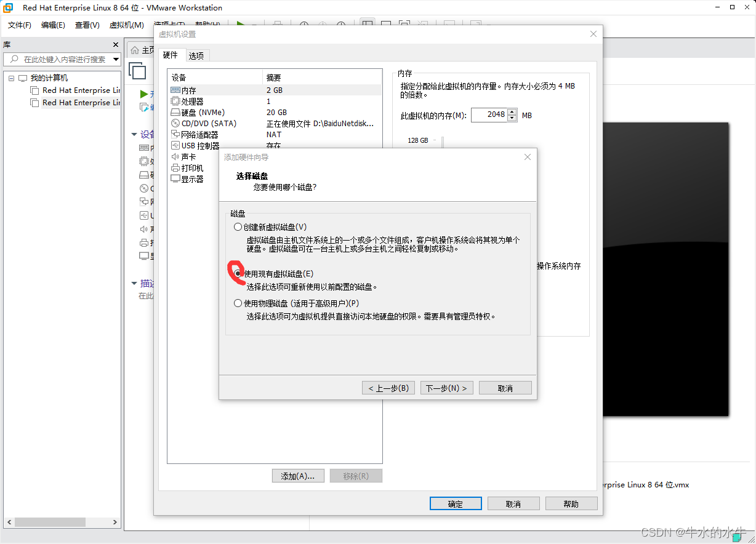Select 使用现有虚拟磁盘(E) radio option

[238, 273]
